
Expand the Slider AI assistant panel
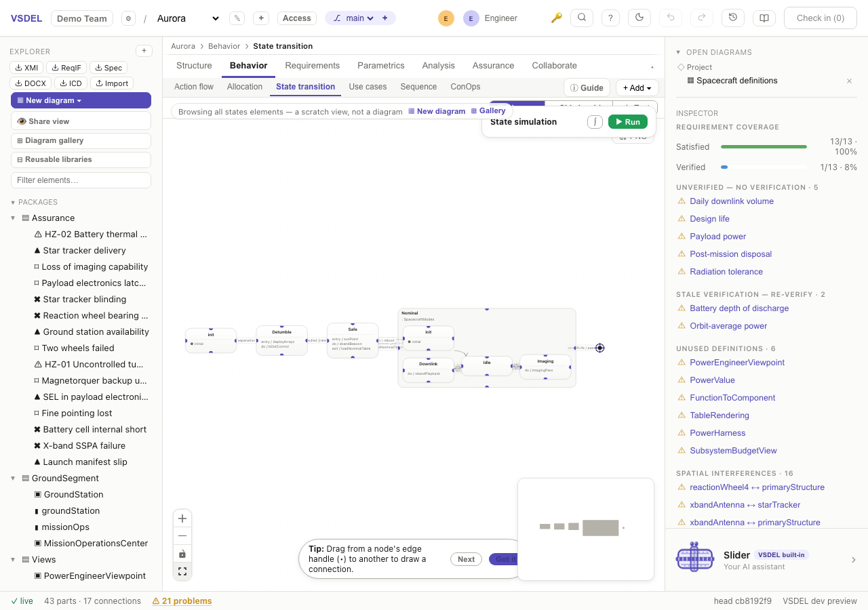[853, 560]
